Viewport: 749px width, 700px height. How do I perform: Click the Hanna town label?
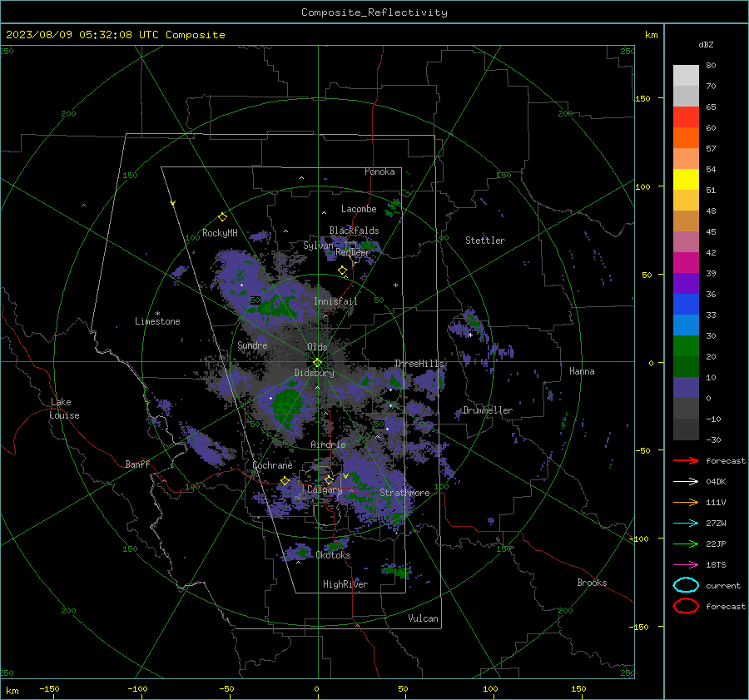click(x=582, y=371)
